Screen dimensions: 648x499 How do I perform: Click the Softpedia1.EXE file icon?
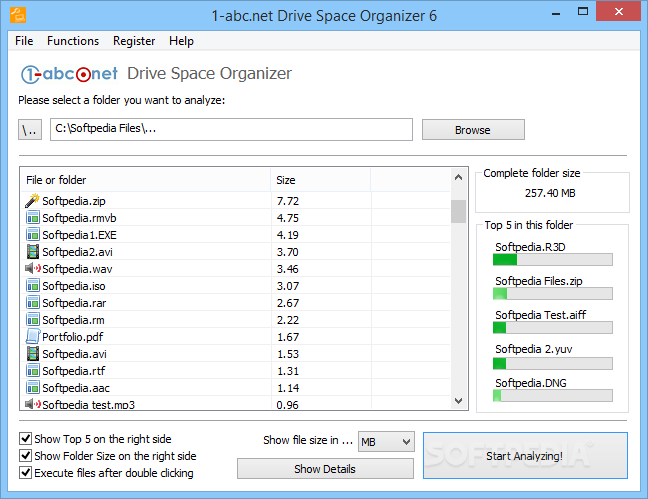[x=33, y=234]
